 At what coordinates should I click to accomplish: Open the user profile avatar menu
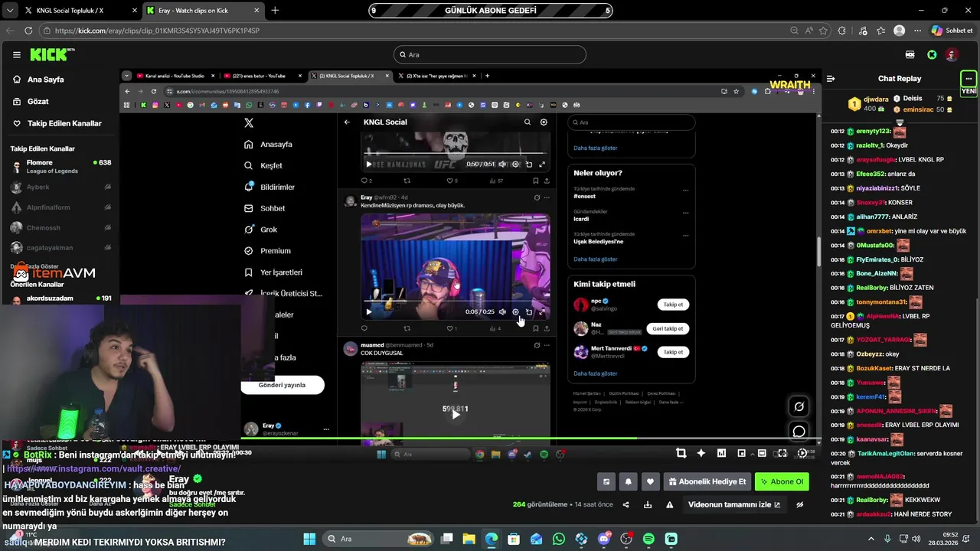coord(952,54)
